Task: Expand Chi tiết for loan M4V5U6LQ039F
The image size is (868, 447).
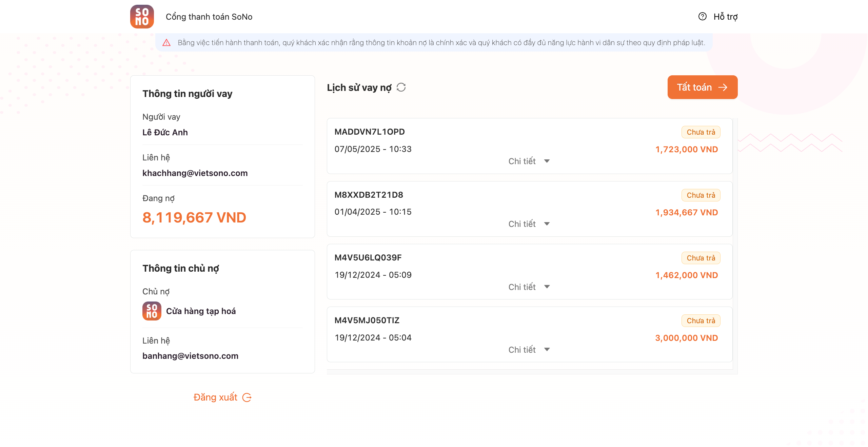Action: pyautogui.click(x=529, y=287)
